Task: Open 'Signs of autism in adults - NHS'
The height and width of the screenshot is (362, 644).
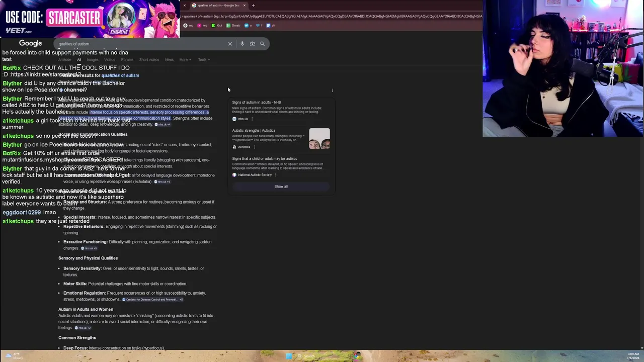Action: pos(257,103)
